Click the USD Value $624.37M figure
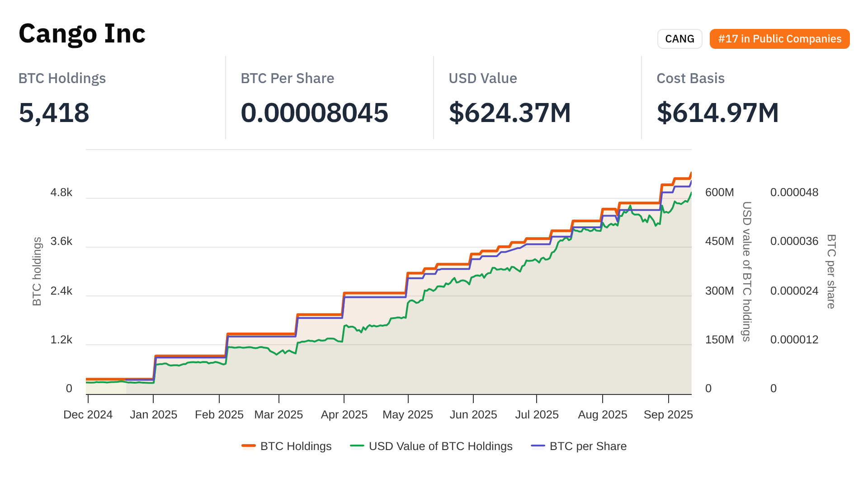868x488 pixels. pos(509,113)
